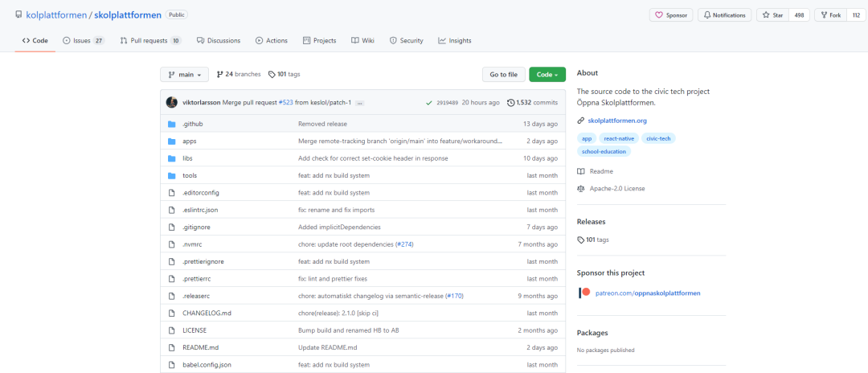The width and height of the screenshot is (868, 373).
Task: Click the tools folder icon
Action: pyautogui.click(x=172, y=175)
